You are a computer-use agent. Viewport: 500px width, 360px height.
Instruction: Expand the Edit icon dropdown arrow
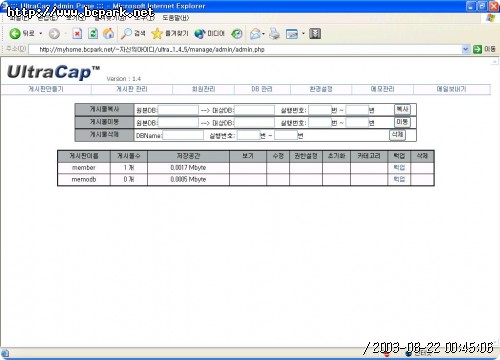click(303, 33)
